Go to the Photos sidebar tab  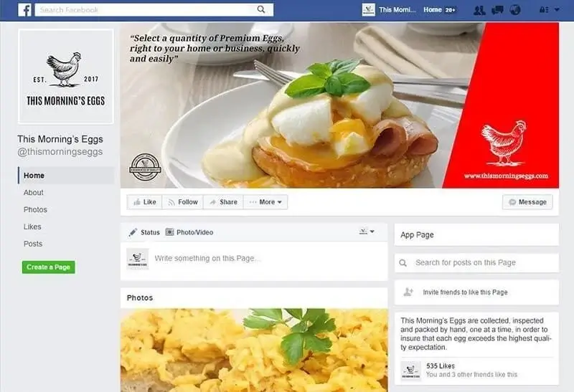pyautogui.click(x=35, y=209)
